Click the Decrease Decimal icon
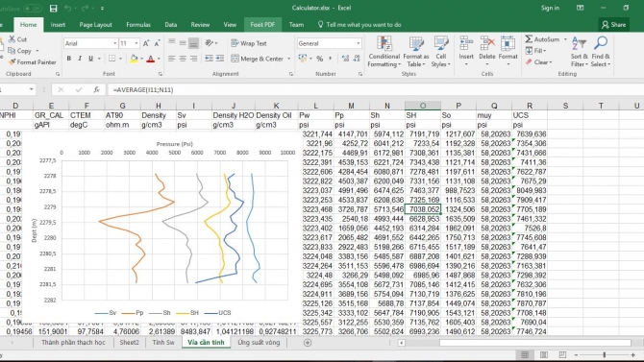The image size is (644, 362). coord(357,59)
